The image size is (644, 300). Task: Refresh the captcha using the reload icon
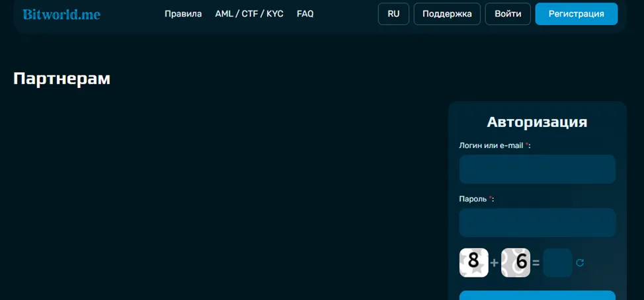tap(579, 262)
